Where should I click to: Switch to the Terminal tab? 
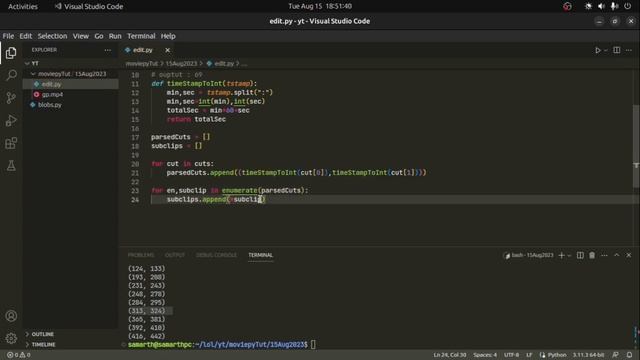coord(260,255)
